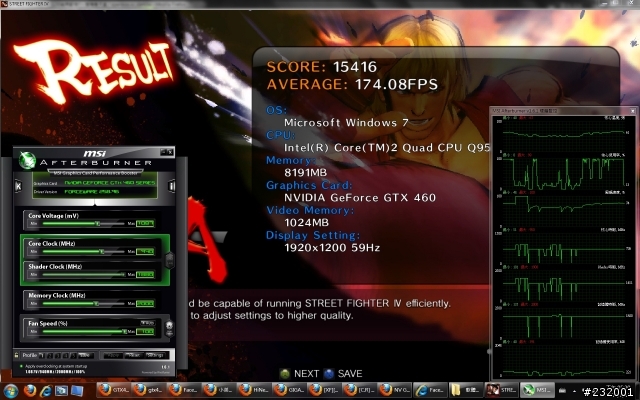Viewport: 640px width, 400px height.
Task: Launch Kombustor with the K button
Action: pos(18,186)
